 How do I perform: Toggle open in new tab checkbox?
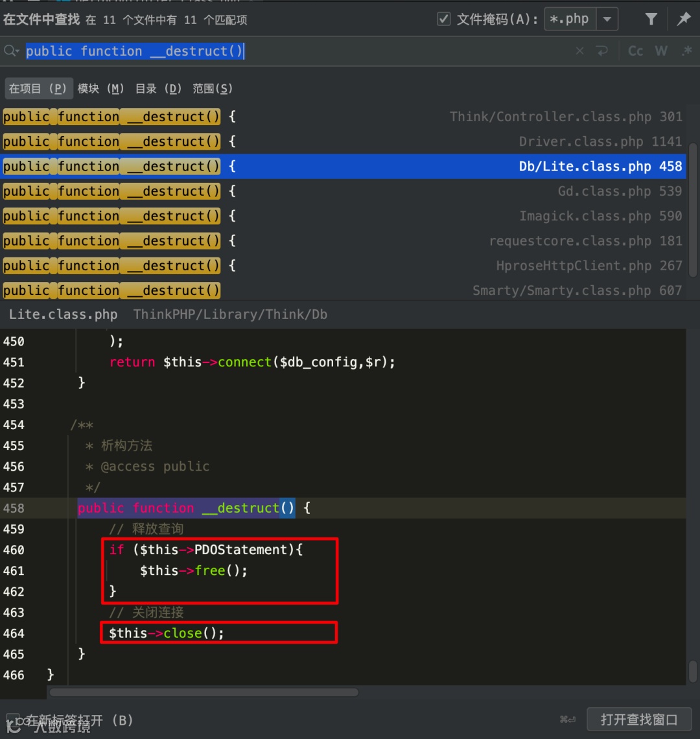(13, 720)
